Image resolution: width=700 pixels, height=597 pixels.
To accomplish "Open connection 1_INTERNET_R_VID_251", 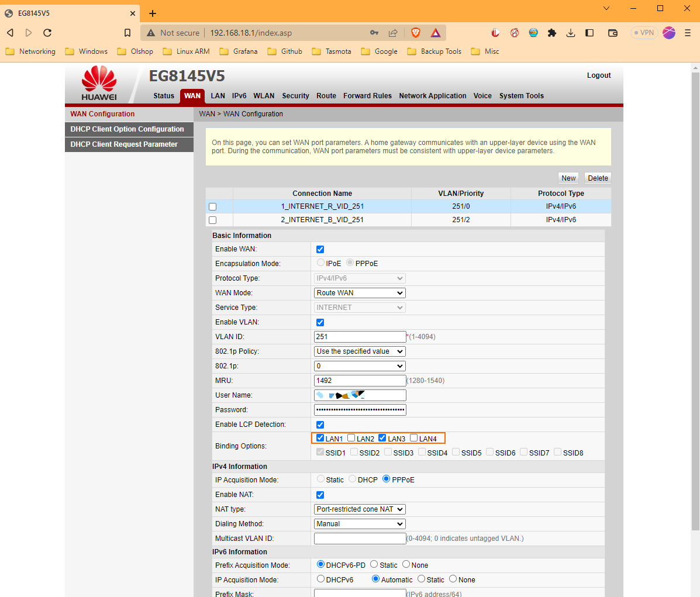I will 322,206.
